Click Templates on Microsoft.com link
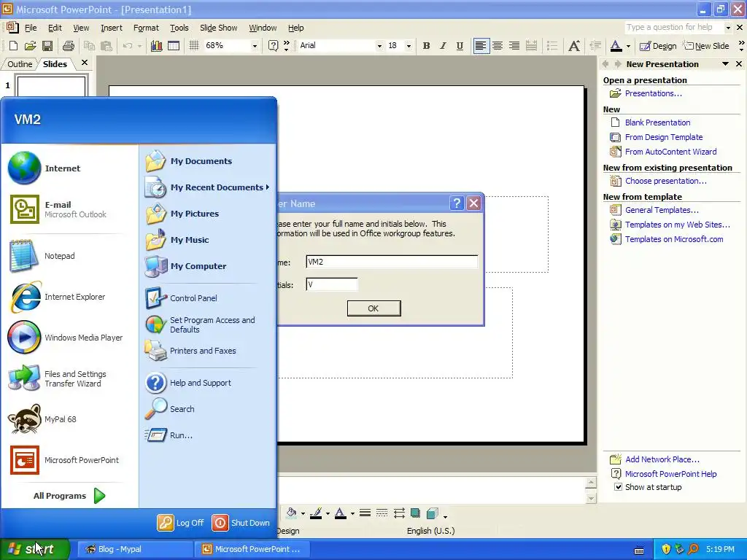 coord(674,239)
